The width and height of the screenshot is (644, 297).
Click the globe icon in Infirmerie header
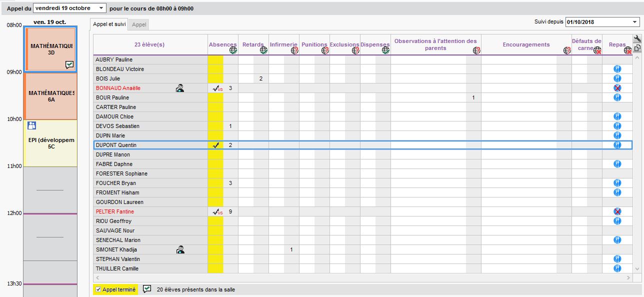(294, 50)
